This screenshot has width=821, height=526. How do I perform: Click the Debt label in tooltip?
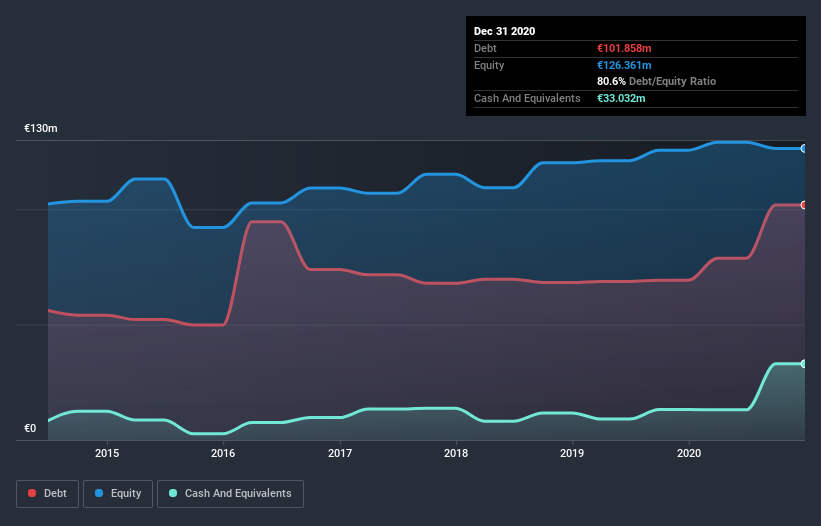pyautogui.click(x=485, y=48)
